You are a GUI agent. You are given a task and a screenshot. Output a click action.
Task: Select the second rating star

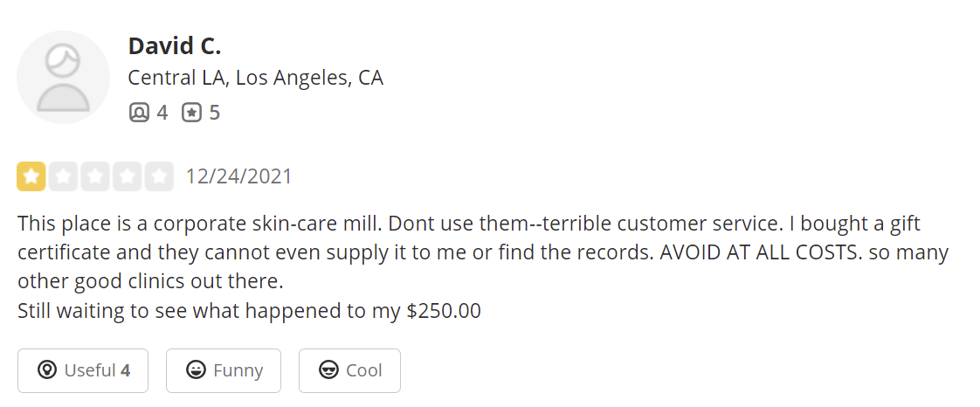(x=63, y=177)
